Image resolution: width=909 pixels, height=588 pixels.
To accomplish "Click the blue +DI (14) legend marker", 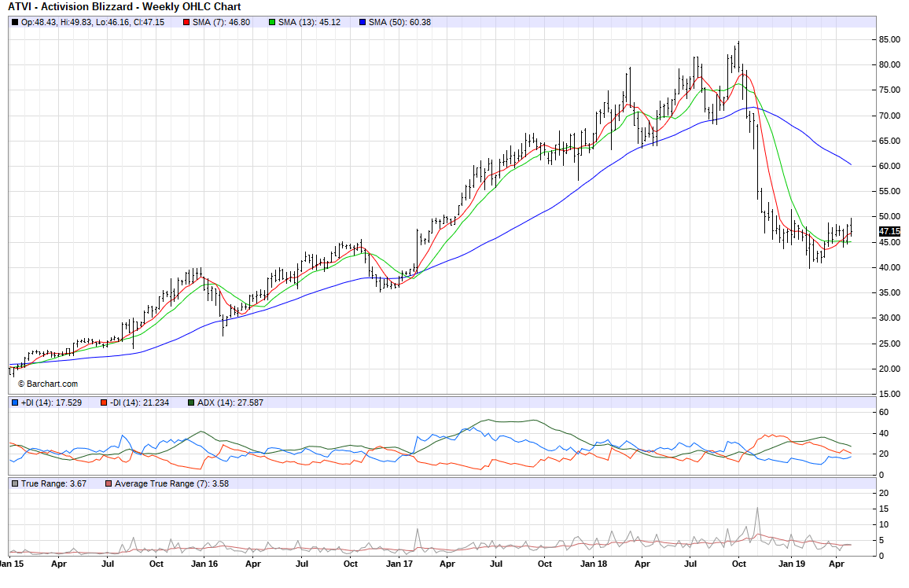I will pyautogui.click(x=15, y=403).
